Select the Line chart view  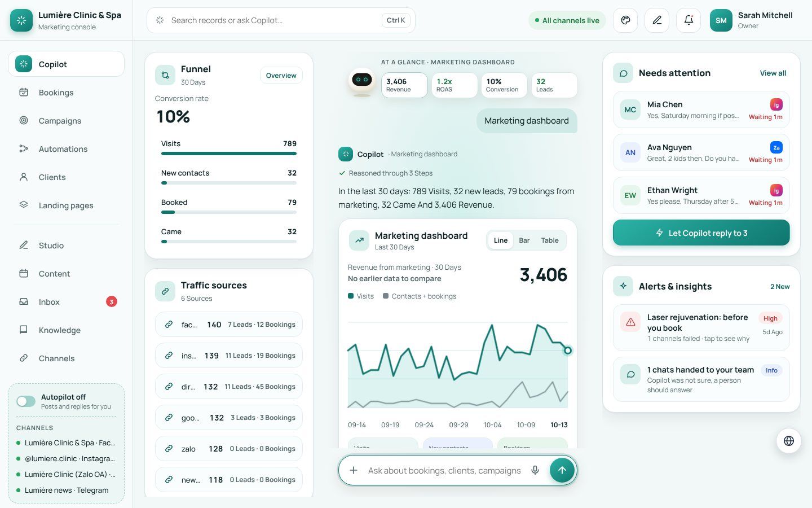[501, 240]
